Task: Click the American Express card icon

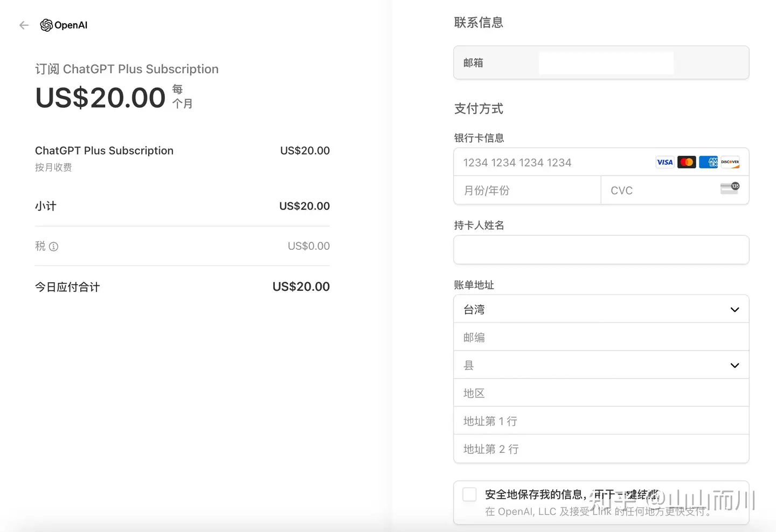Action: point(709,162)
